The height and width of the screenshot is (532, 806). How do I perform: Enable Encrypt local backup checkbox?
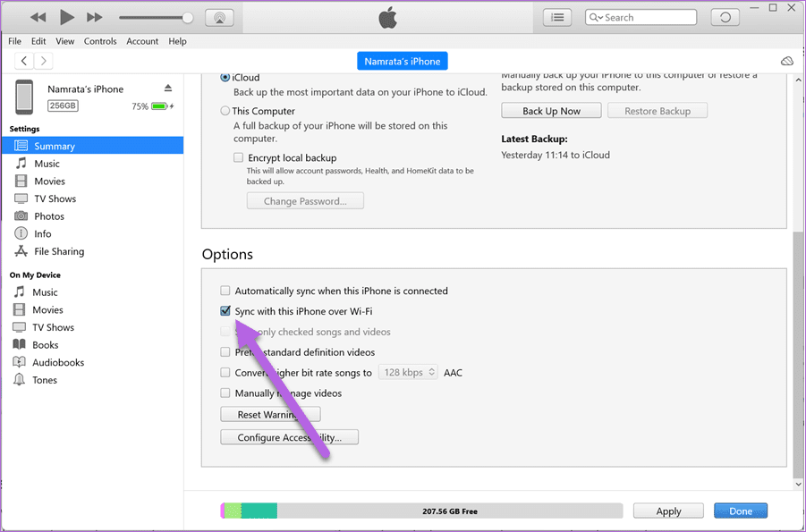tap(238, 157)
